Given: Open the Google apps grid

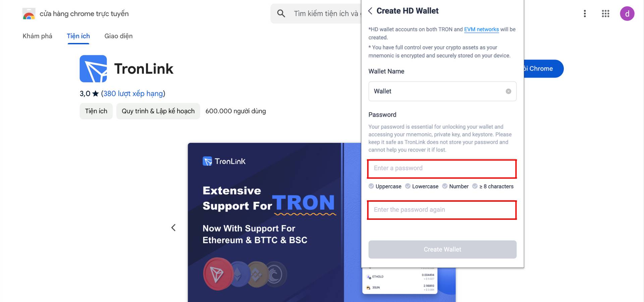Looking at the screenshot, I should pyautogui.click(x=605, y=13).
